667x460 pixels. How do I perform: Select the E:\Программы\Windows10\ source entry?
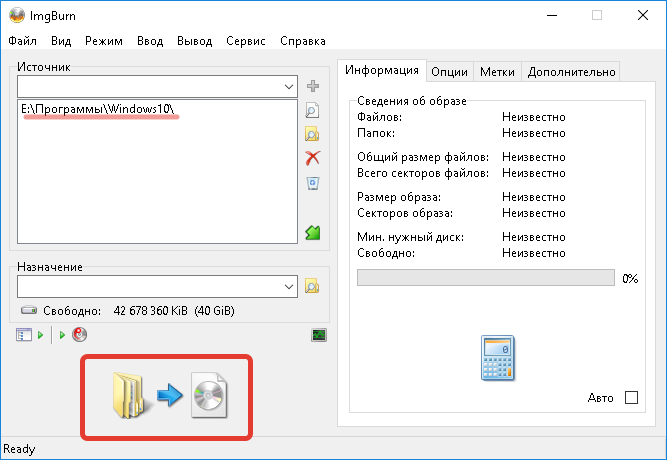point(98,109)
